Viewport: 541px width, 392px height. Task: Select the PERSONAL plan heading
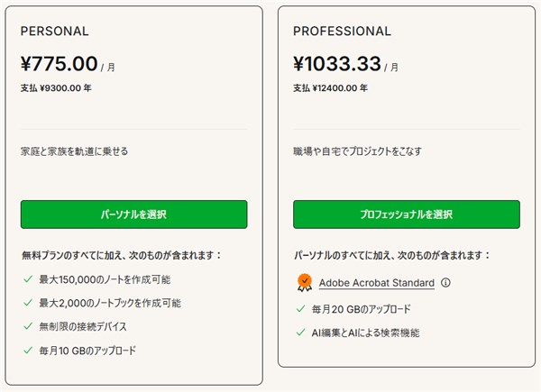tap(54, 31)
